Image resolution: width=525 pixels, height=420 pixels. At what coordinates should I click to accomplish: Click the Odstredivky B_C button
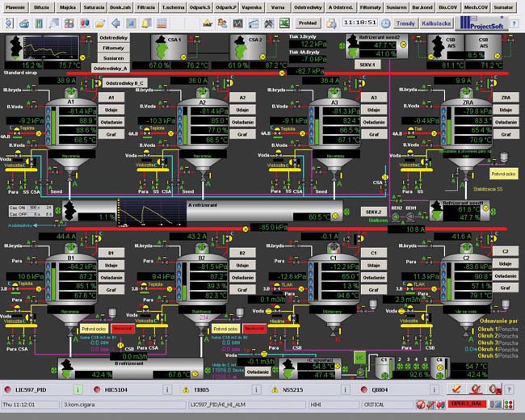pos(124,83)
